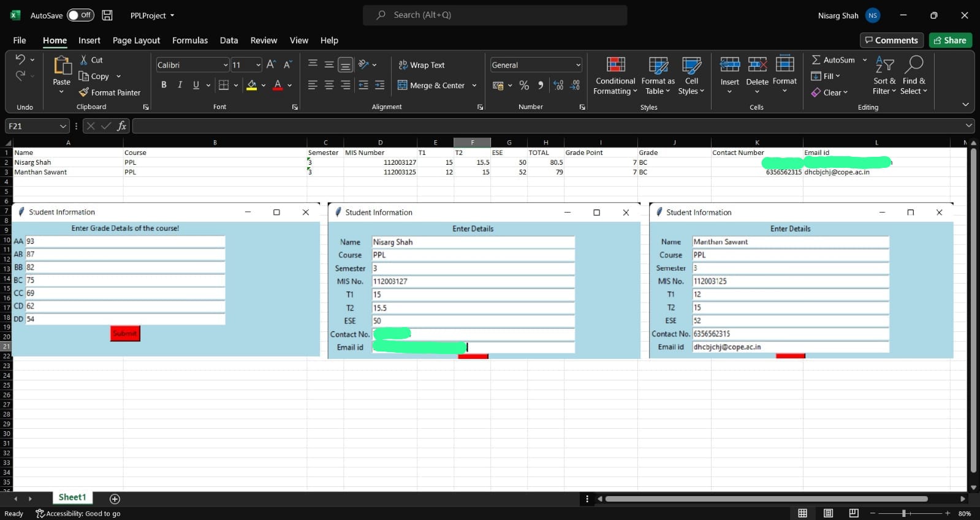Click the Cut scissors icon
This screenshot has height=520, width=980.
[84, 60]
